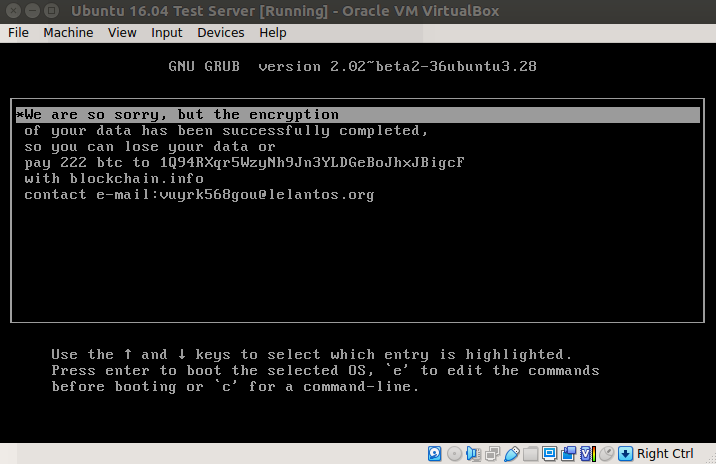
Task: Open the Machine menu
Action: click(x=68, y=33)
